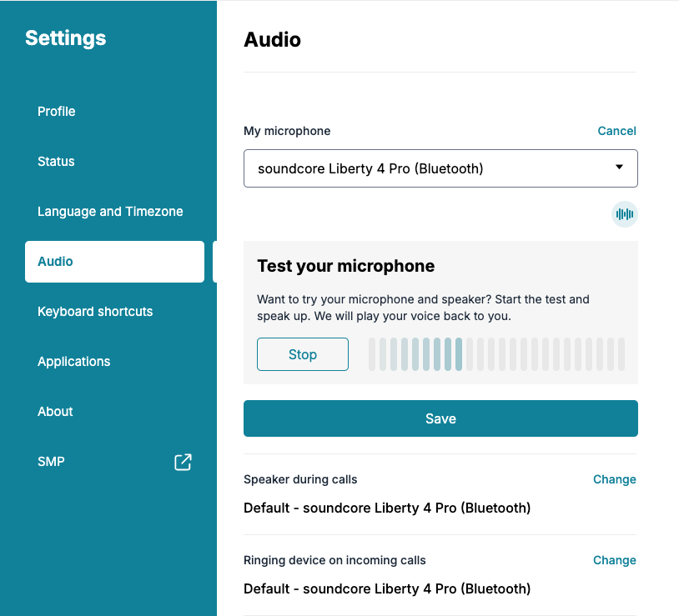Open the About section
Image resolution: width=679 pixels, height=616 pixels.
55,412
